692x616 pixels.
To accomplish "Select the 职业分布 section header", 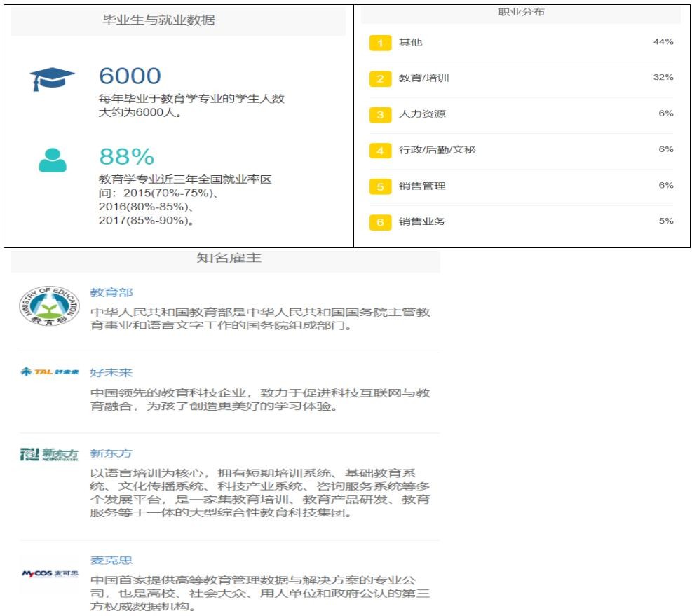I will coord(521,13).
